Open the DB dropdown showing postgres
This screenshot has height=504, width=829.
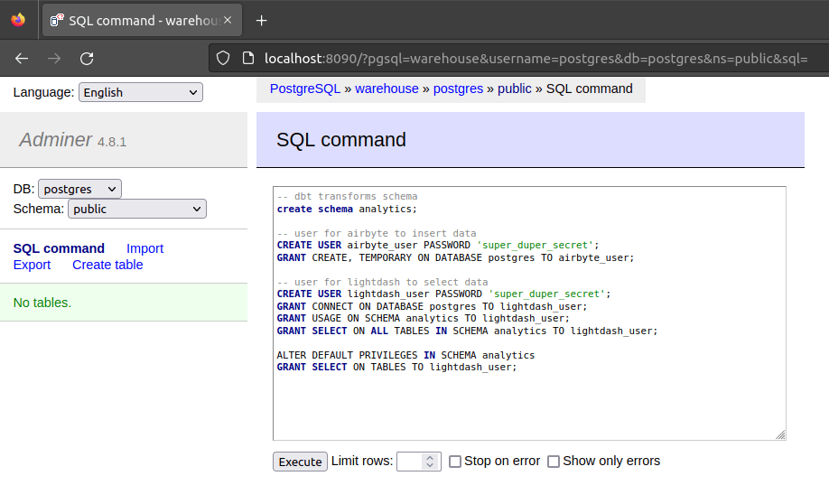[x=79, y=189]
